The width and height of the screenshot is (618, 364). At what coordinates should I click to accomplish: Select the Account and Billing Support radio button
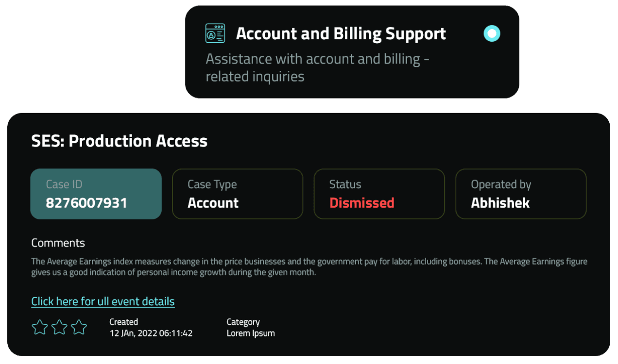click(x=492, y=33)
